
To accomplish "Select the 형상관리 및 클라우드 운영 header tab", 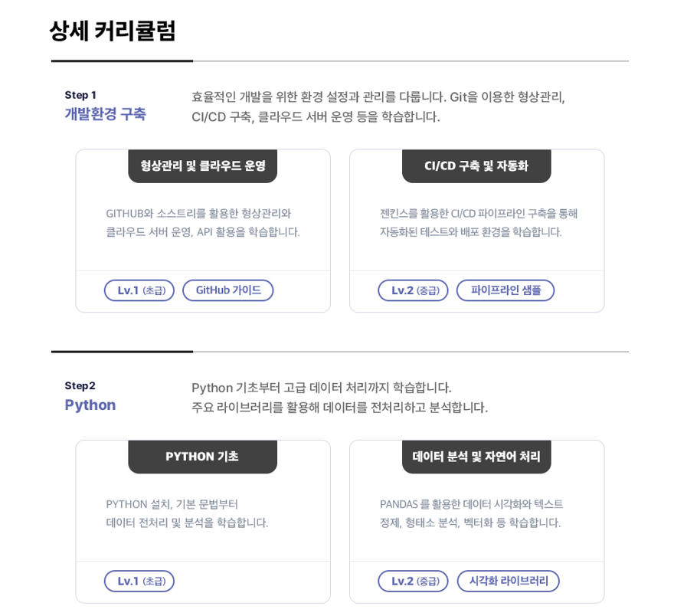I will pos(202,165).
